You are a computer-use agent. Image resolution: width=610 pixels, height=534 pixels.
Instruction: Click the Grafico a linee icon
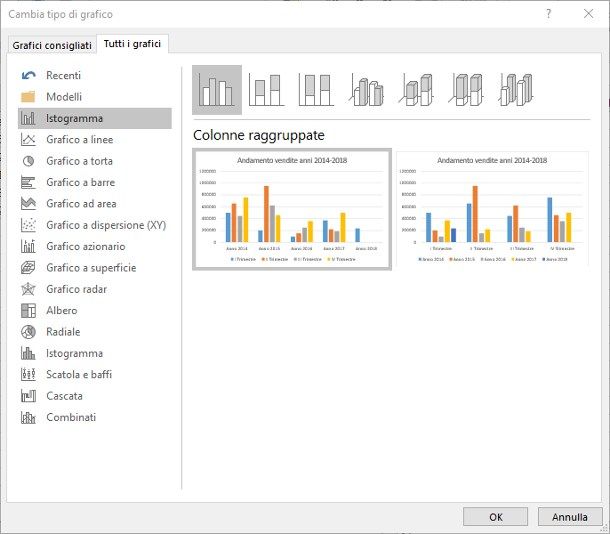click(28, 140)
